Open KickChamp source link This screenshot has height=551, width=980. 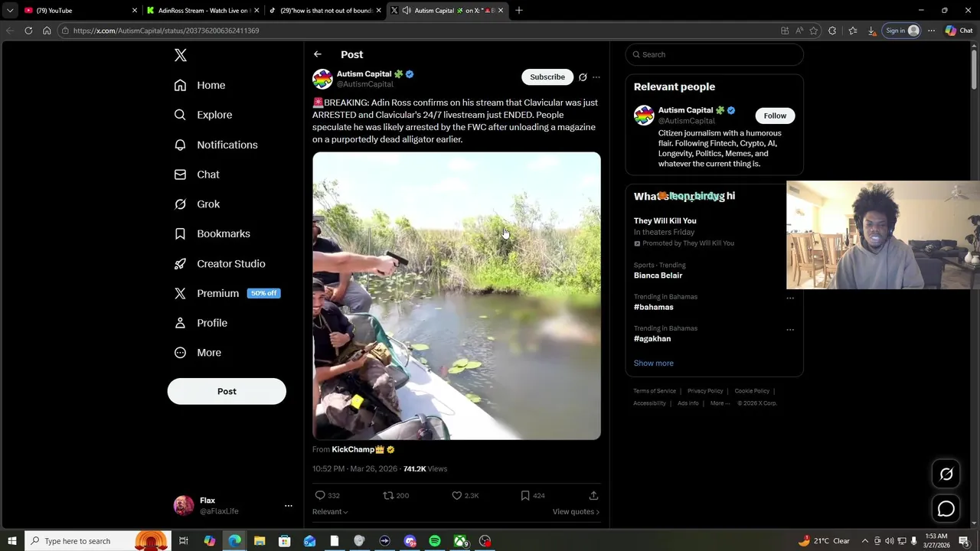click(363, 449)
